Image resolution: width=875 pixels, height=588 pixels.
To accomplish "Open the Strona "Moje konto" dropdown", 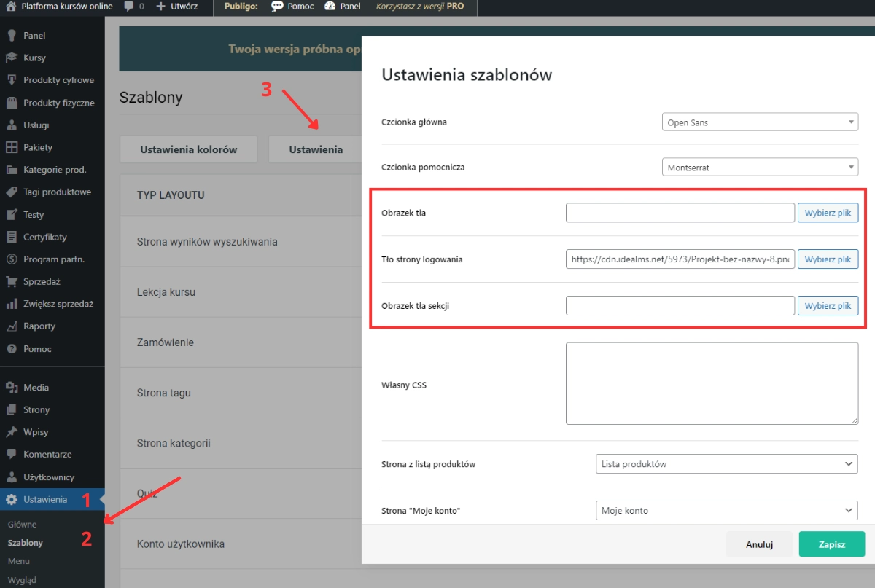I will (727, 510).
